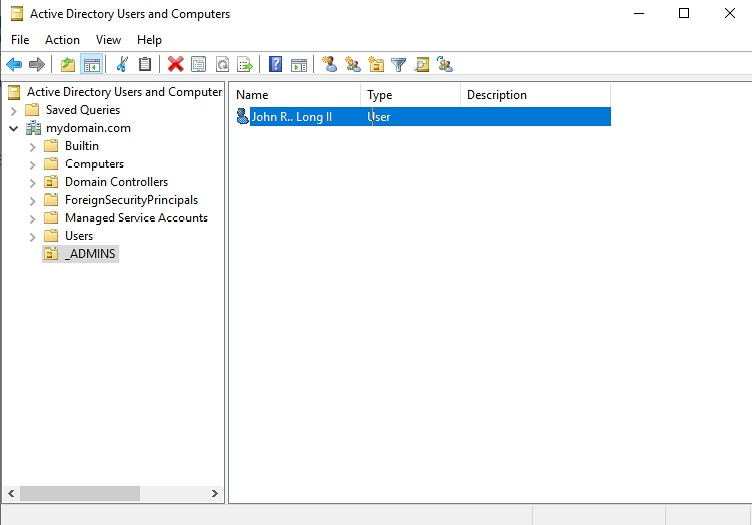This screenshot has width=752, height=525.
Task: Select Saved Queries in tree
Action: point(82,110)
